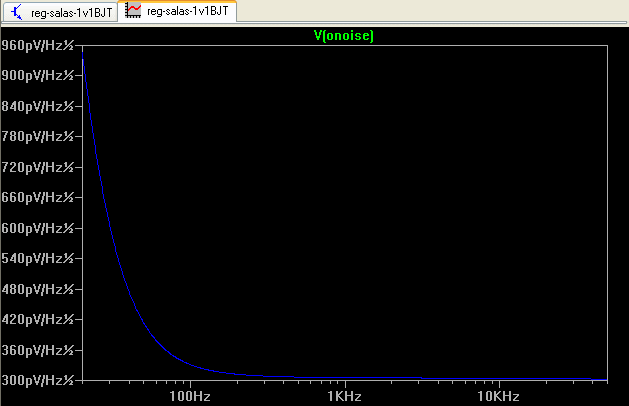
Task: Click the 10KHz frequency axis label
Action: 498,396
